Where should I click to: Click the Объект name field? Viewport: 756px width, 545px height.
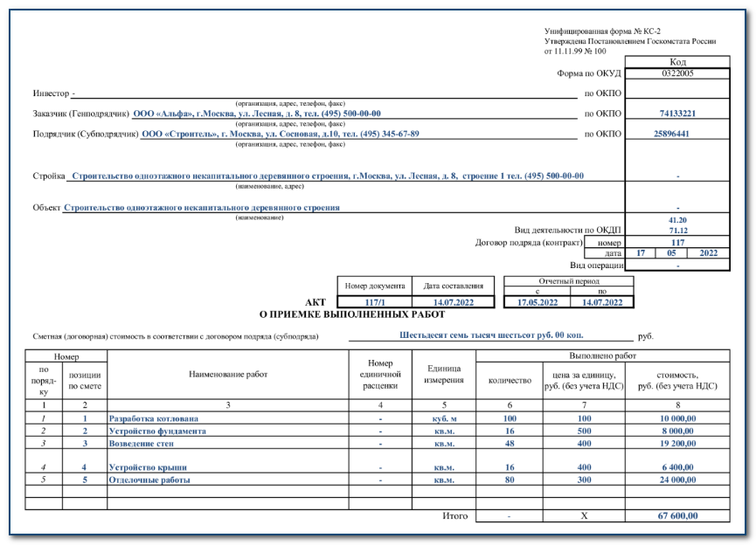tap(202, 208)
